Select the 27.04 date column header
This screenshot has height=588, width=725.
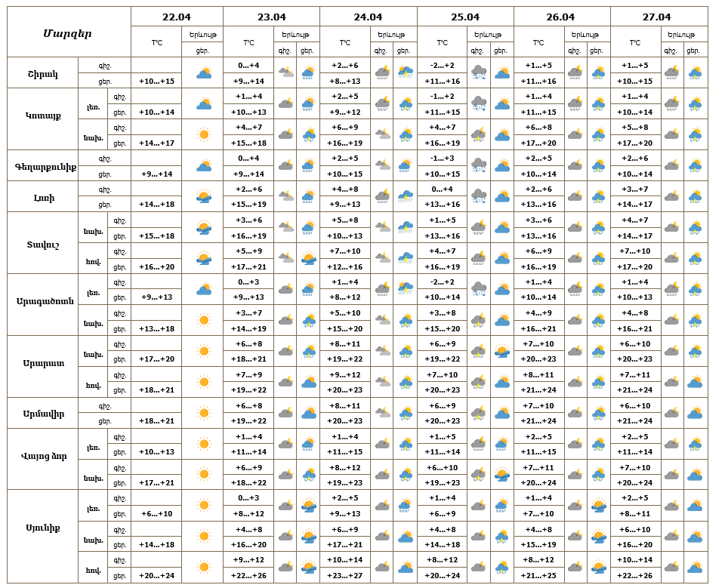point(659,17)
